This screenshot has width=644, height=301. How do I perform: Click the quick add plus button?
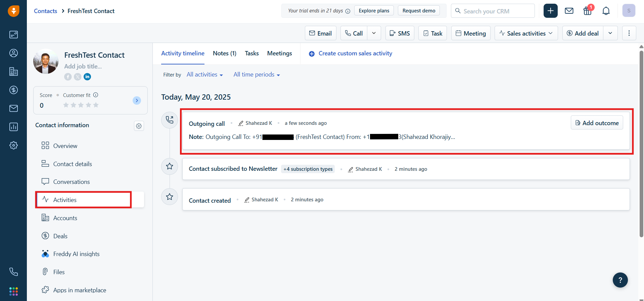point(551,11)
